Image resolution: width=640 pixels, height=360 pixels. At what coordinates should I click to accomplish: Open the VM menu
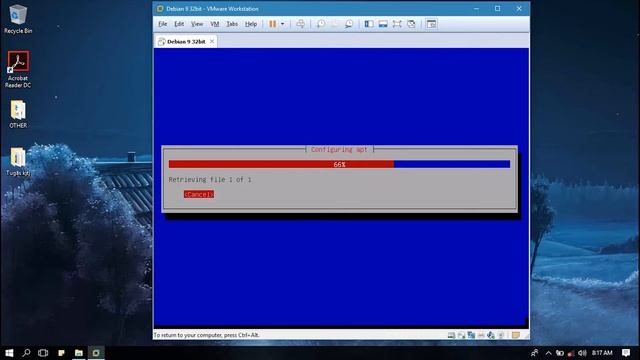point(215,24)
